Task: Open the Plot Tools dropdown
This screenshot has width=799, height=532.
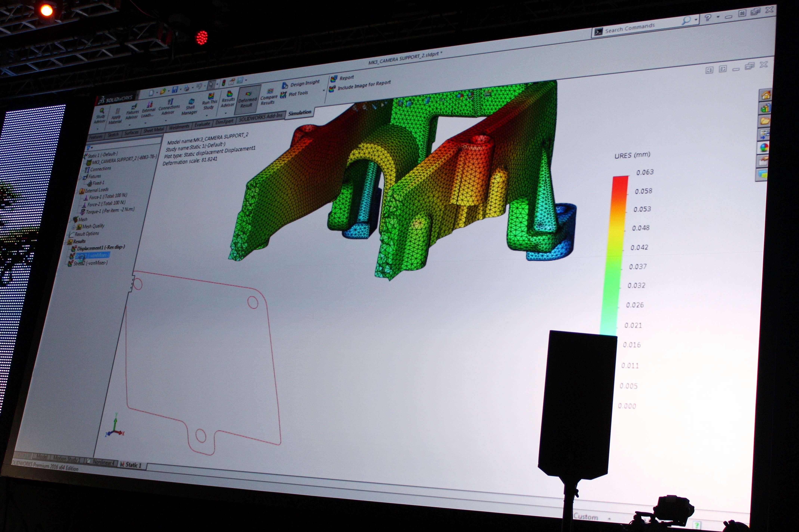Action: click(x=298, y=94)
